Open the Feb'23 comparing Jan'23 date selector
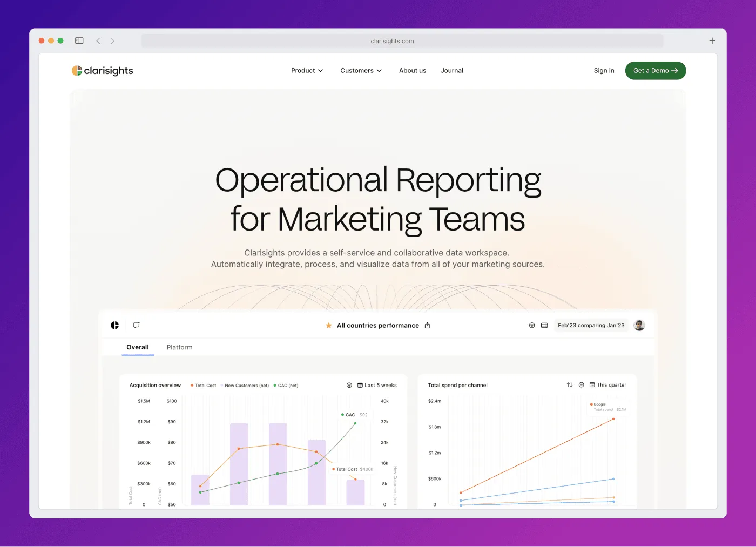The image size is (756, 547). (x=591, y=325)
